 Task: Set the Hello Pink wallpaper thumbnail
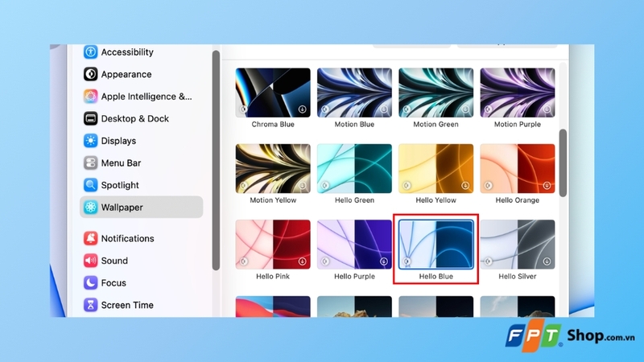273,245
